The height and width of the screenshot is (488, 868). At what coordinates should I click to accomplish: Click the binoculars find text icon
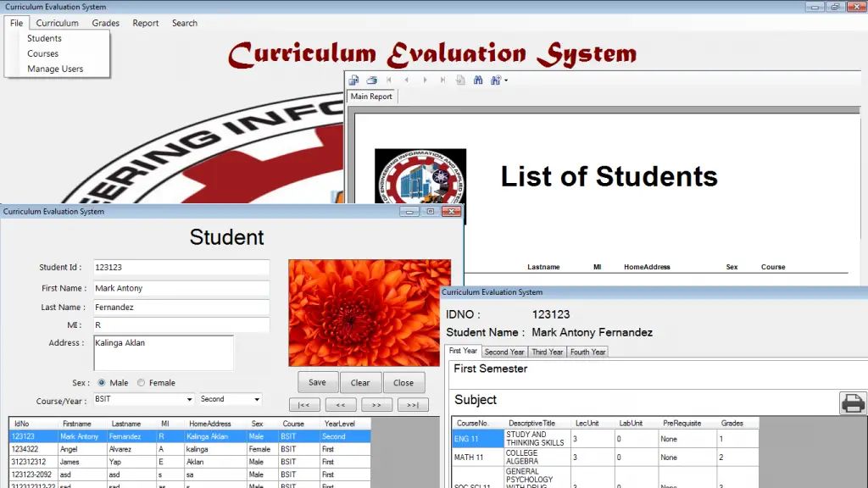pyautogui.click(x=478, y=80)
